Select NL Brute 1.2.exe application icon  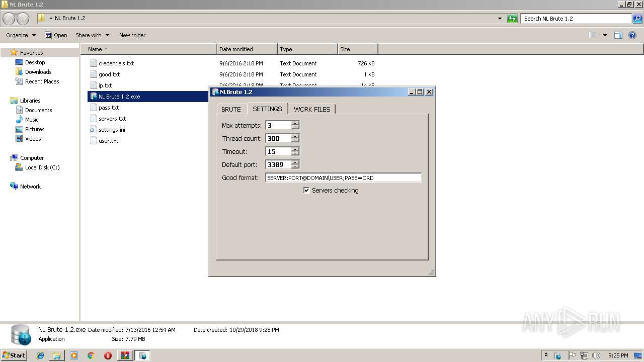tap(93, 97)
